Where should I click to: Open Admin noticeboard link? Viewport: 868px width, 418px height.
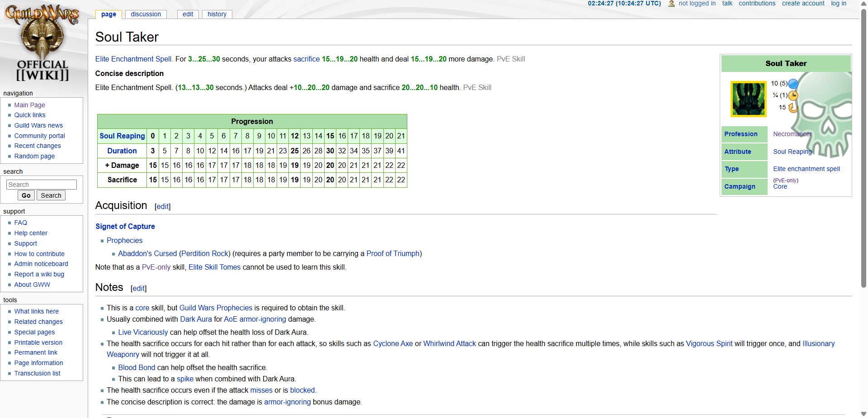[x=41, y=264]
